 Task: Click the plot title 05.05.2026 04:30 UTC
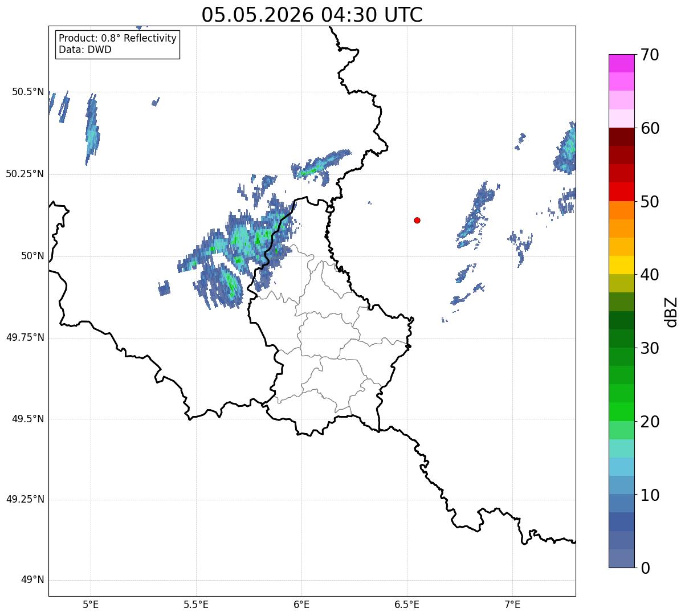(x=312, y=14)
